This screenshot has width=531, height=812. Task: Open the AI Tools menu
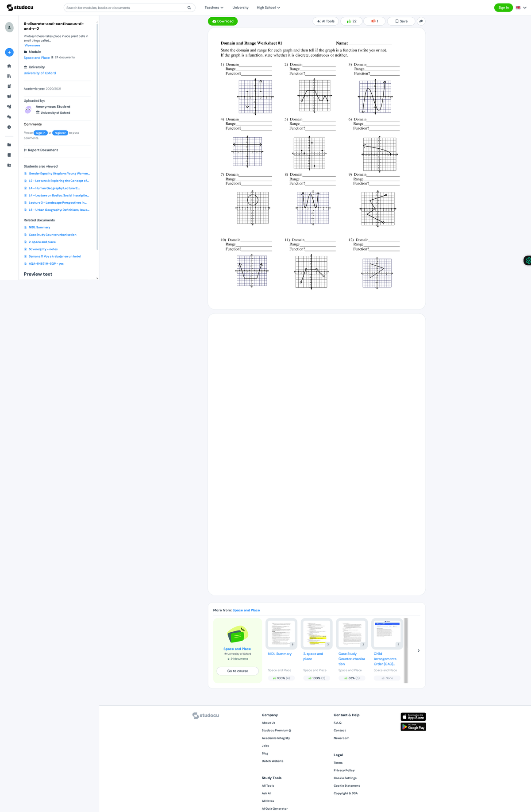point(326,21)
